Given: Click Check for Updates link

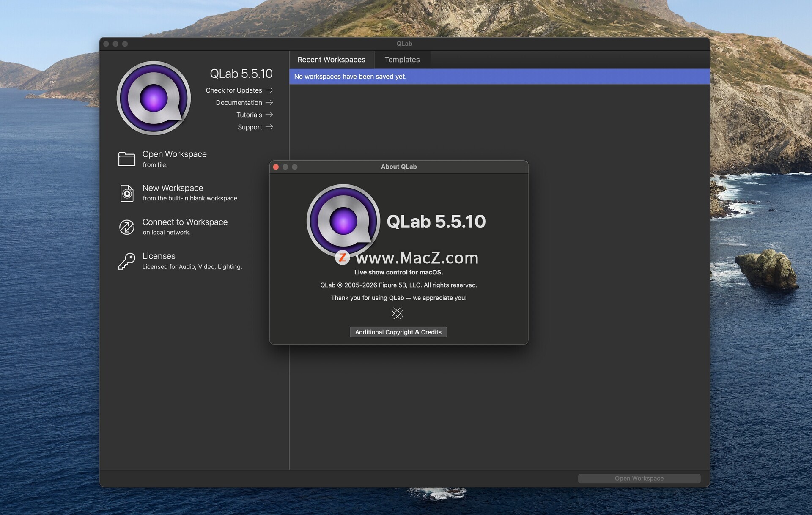Looking at the screenshot, I should [x=234, y=90].
